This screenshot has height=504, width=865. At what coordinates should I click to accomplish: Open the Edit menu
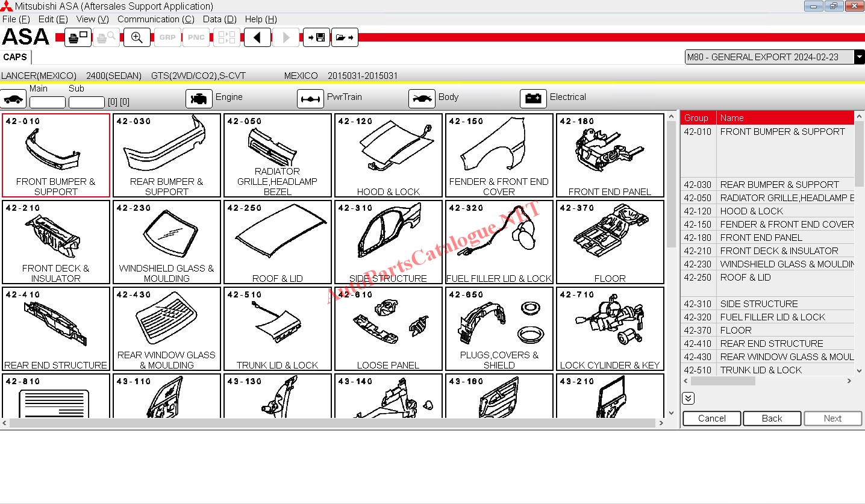(53, 19)
